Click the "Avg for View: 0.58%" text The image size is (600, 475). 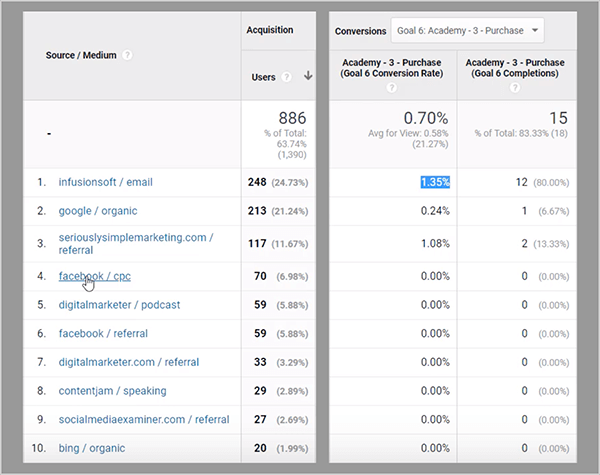(x=408, y=133)
